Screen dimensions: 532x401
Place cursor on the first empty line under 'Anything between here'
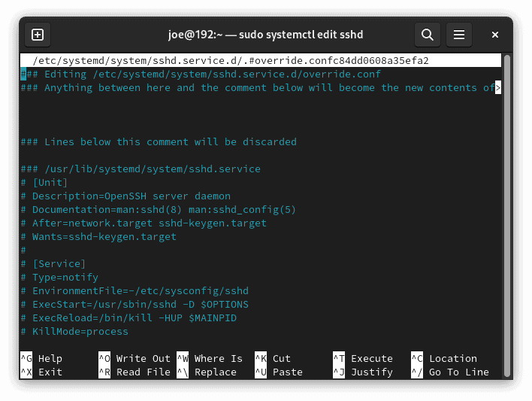(x=261, y=102)
